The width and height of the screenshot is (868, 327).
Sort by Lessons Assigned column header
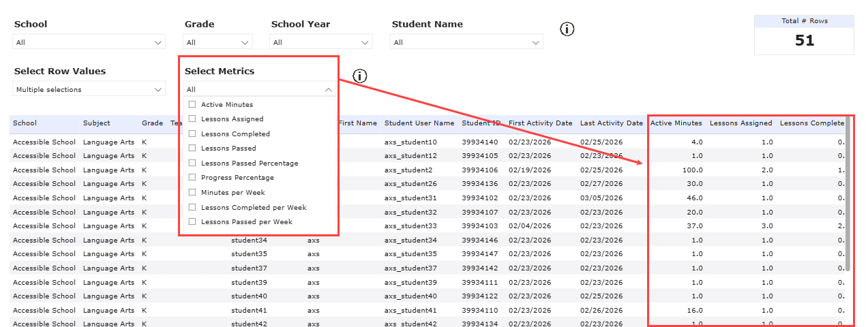[741, 123]
